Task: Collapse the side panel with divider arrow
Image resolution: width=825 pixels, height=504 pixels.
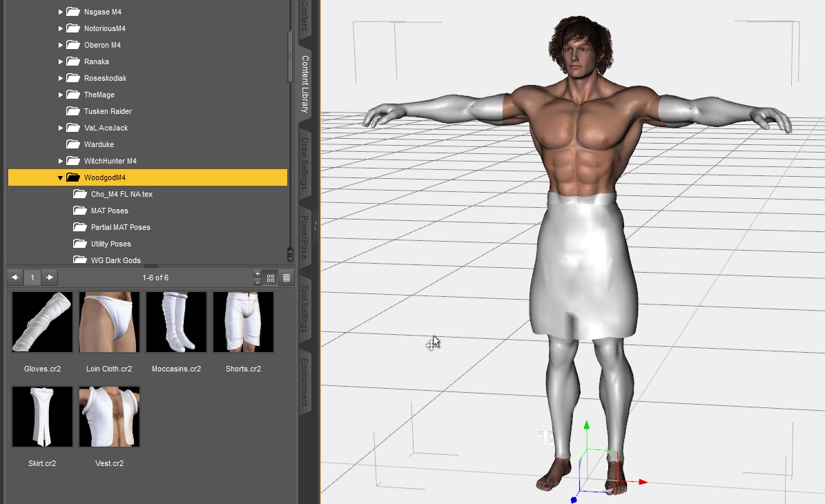Action: pyautogui.click(x=316, y=226)
